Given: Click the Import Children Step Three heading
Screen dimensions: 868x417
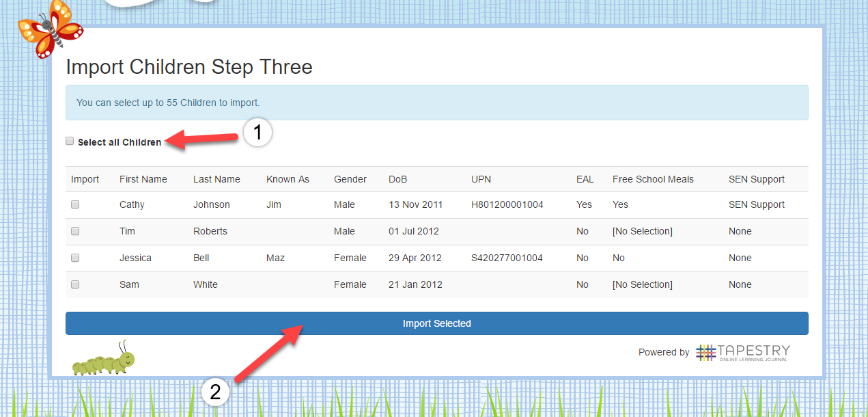Looking at the screenshot, I should (189, 67).
